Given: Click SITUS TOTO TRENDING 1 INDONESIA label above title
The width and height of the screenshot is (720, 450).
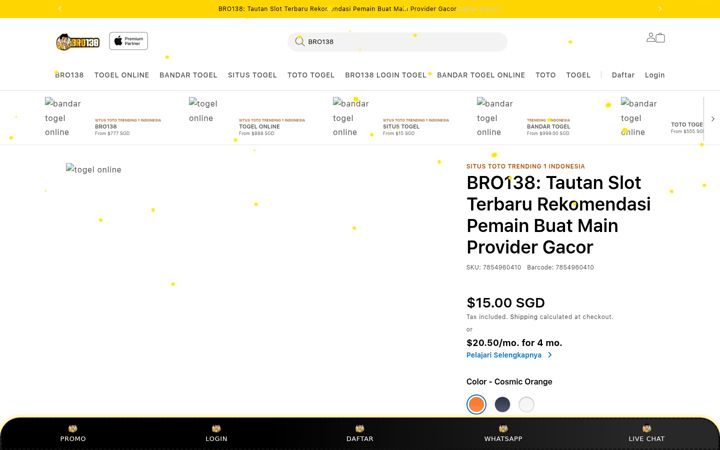Looking at the screenshot, I should click(526, 166).
